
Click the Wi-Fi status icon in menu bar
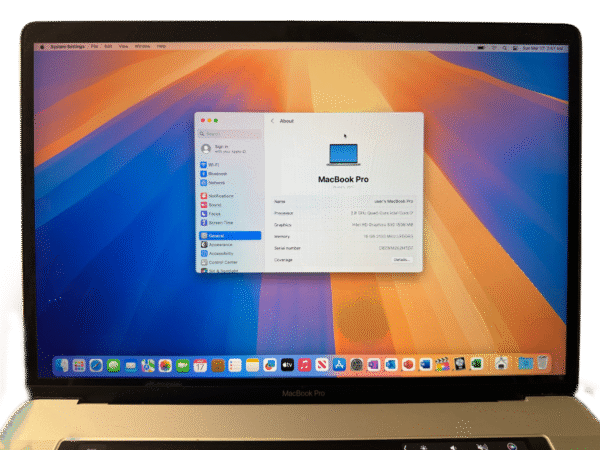[494, 48]
